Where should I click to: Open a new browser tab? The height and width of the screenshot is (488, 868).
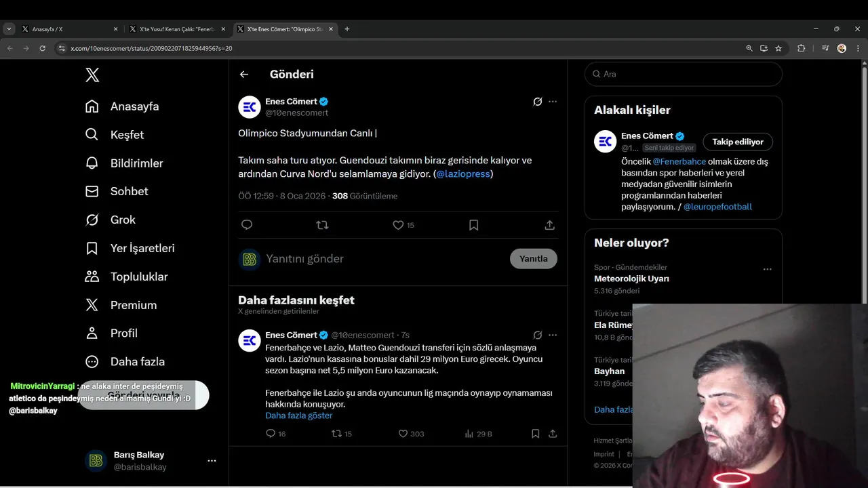coord(347,29)
